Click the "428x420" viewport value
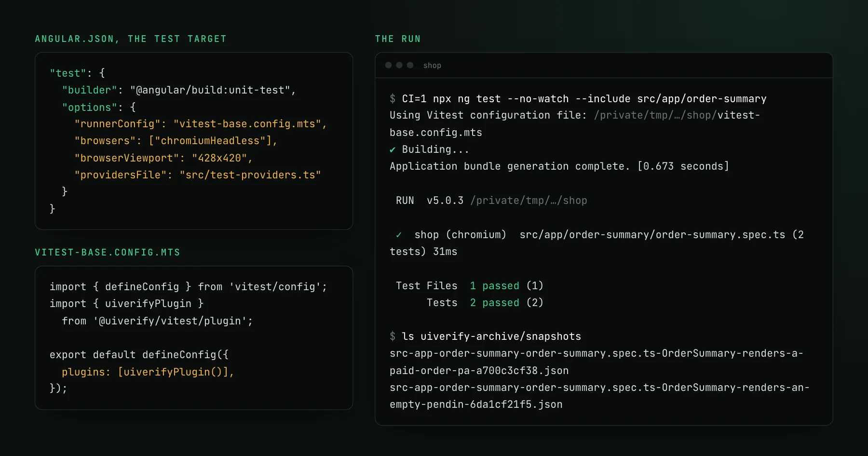Image resolution: width=868 pixels, height=456 pixels. coord(219,158)
